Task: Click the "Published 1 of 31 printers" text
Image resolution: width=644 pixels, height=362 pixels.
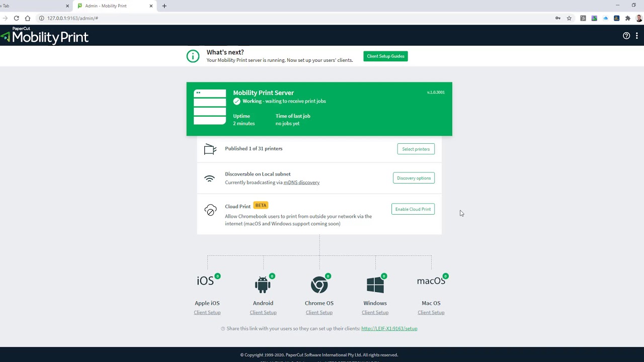Action: (x=254, y=149)
